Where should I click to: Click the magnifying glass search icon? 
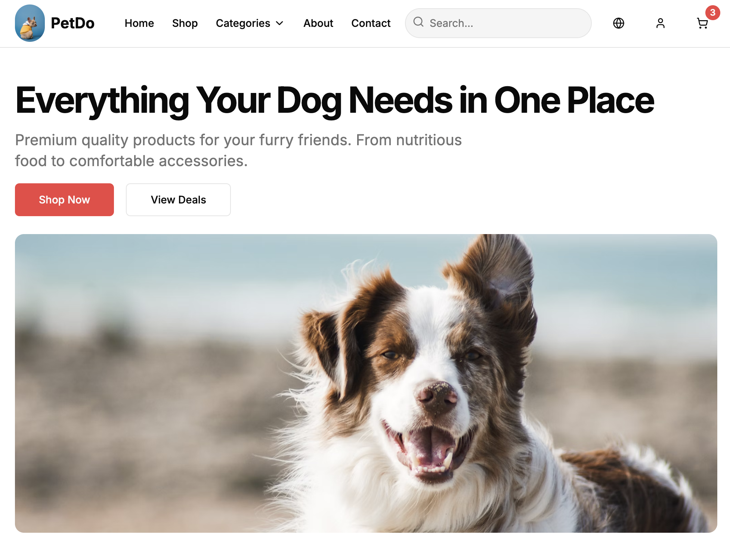tap(418, 22)
